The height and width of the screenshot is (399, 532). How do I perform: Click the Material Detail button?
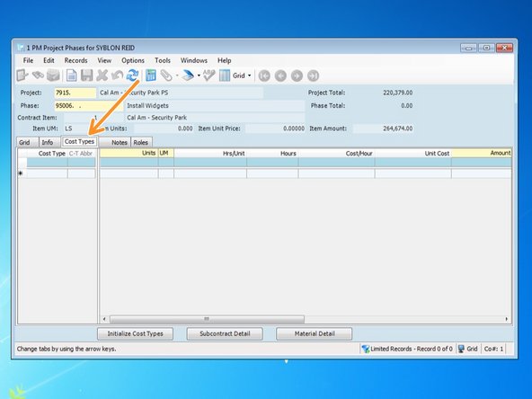[315, 334]
